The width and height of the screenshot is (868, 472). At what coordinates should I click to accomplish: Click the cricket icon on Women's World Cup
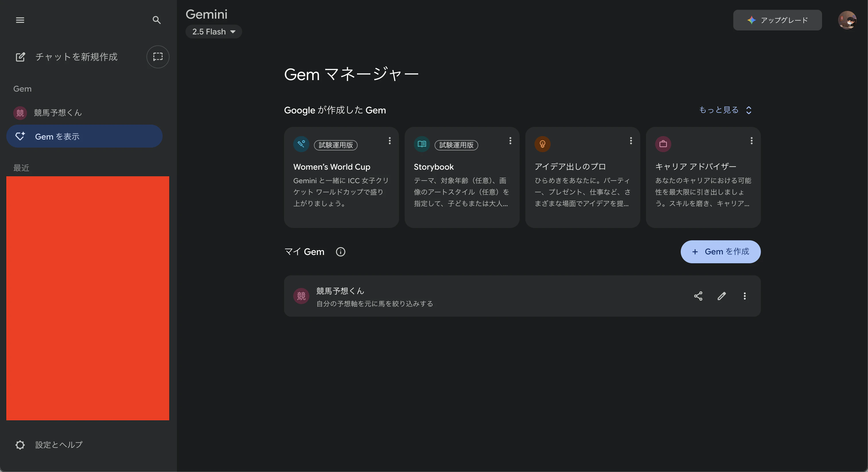[301, 144]
